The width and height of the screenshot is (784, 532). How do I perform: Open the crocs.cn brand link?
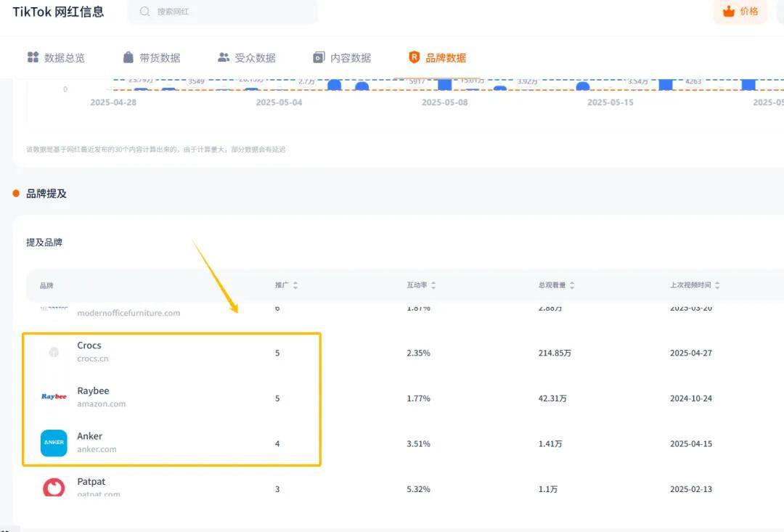pos(93,359)
